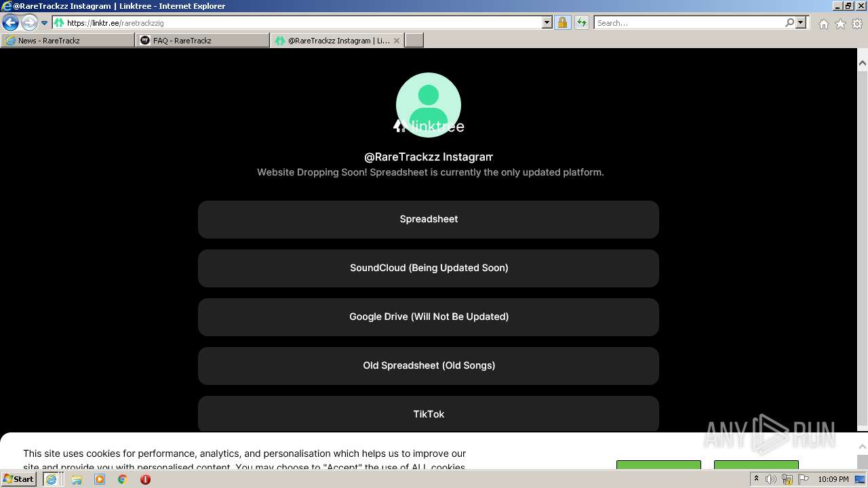Click the network status tray icon

(787, 479)
